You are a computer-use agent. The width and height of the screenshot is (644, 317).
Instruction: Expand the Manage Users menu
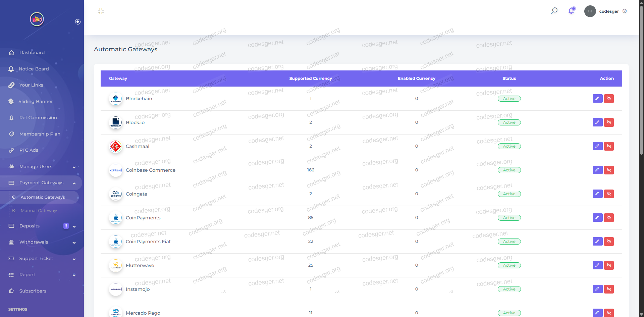(42, 167)
